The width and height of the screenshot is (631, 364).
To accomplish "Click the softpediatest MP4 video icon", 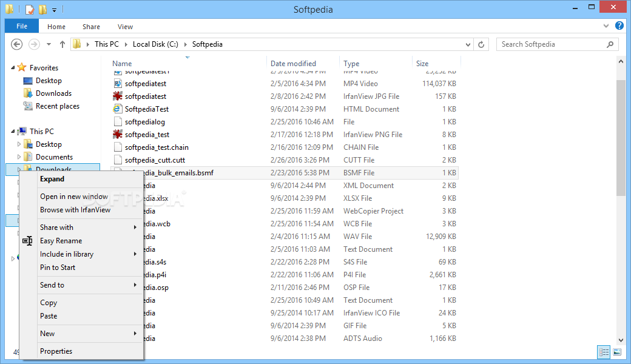I will click(118, 83).
